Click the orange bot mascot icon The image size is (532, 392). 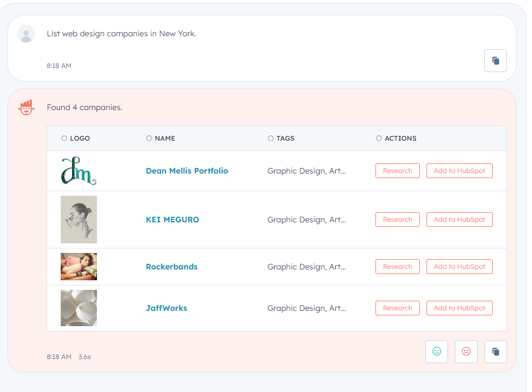(x=26, y=107)
